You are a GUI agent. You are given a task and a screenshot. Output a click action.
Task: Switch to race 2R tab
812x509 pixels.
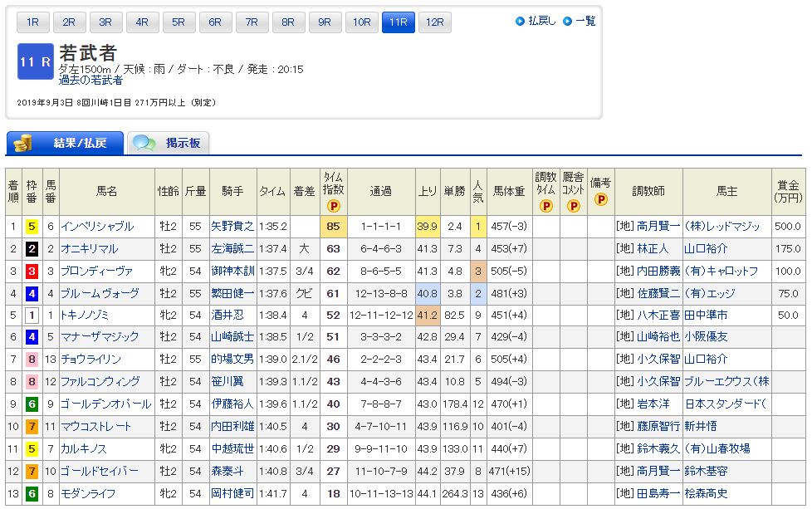click(69, 22)
